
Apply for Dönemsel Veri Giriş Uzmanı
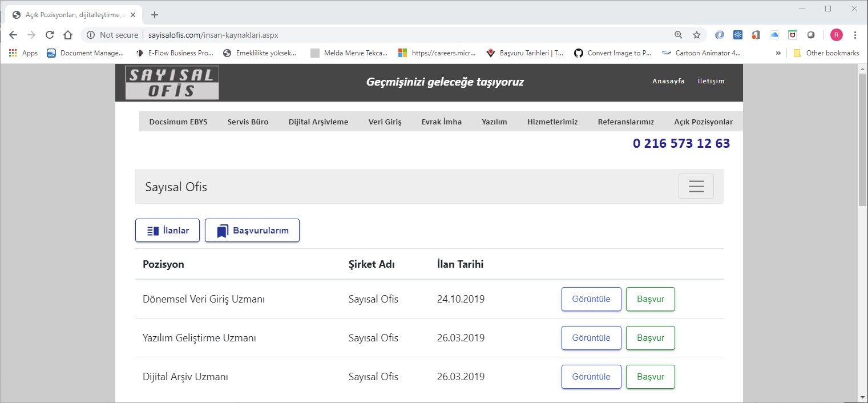point(651,299)
